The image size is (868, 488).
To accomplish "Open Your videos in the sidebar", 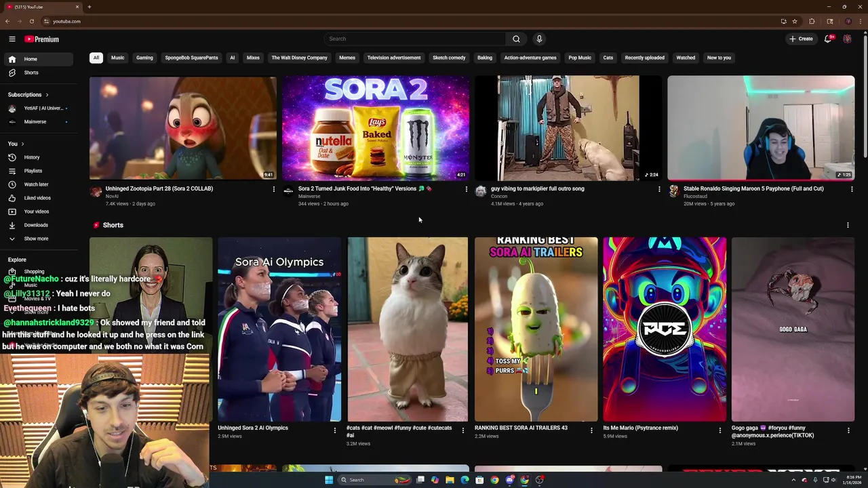I will (x=37, y=211).
